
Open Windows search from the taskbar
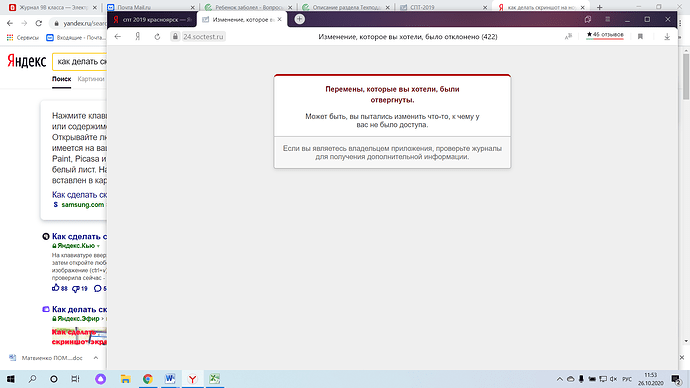point(32,379)
